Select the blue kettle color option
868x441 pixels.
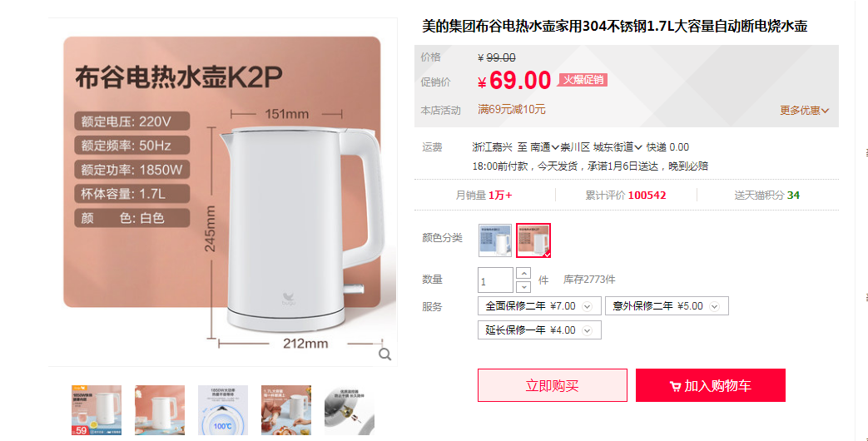pyautogui.click(x=495, y=240)
